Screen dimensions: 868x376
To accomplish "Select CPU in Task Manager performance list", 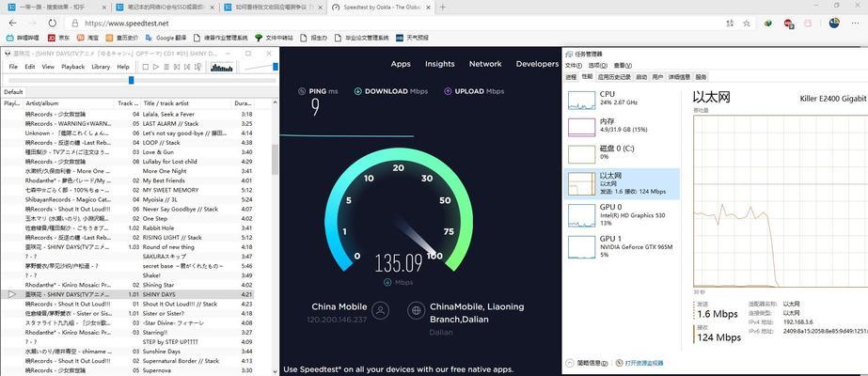I will point(622,99).
